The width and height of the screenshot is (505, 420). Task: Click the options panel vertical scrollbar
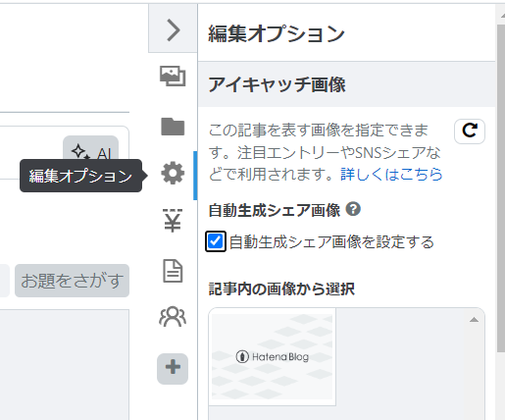[x=501, y=188]
